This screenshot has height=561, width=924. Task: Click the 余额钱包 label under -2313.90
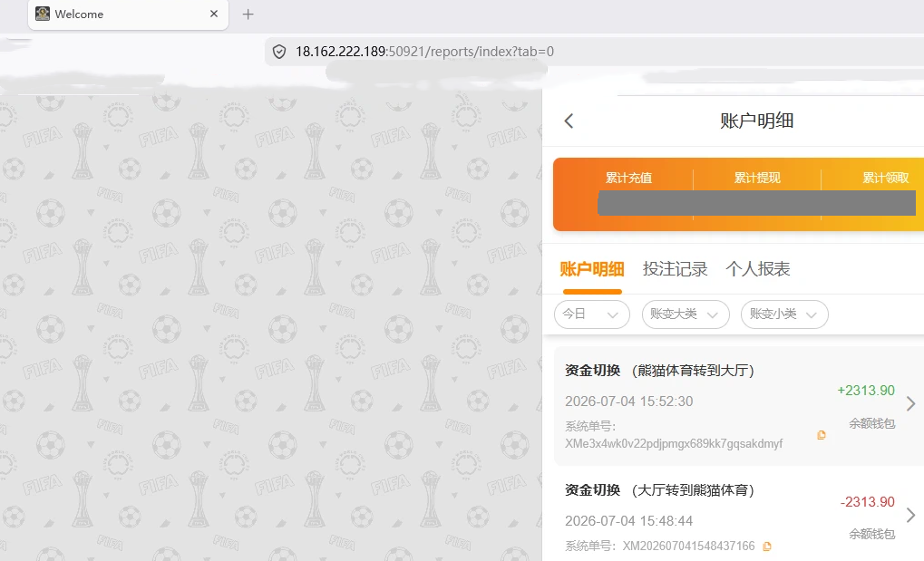click(871, 535)
